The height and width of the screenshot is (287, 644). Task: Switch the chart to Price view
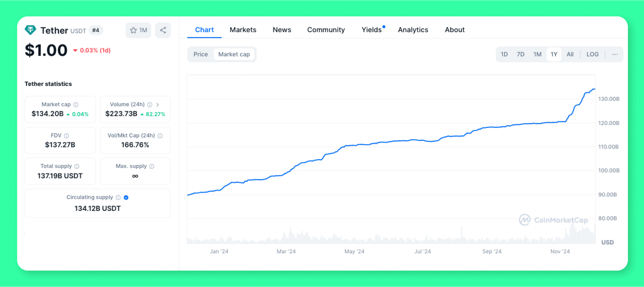(200, 54)
